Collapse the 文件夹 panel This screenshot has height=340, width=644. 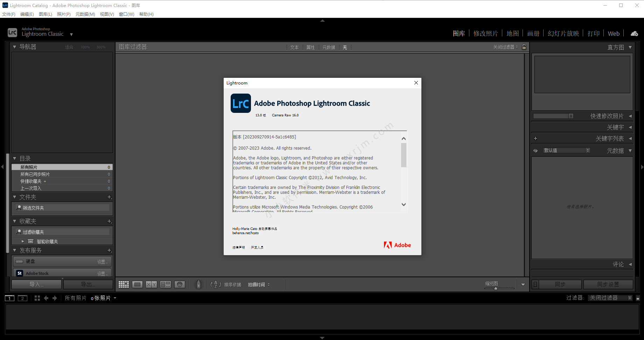point(14,197)
